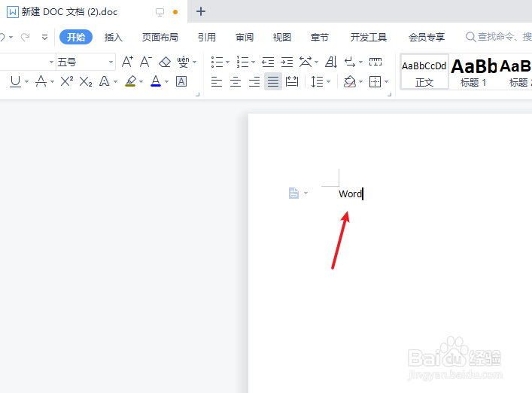
Task: Expand the underline style dropdown arrow
Action: (x=26, y=82)
